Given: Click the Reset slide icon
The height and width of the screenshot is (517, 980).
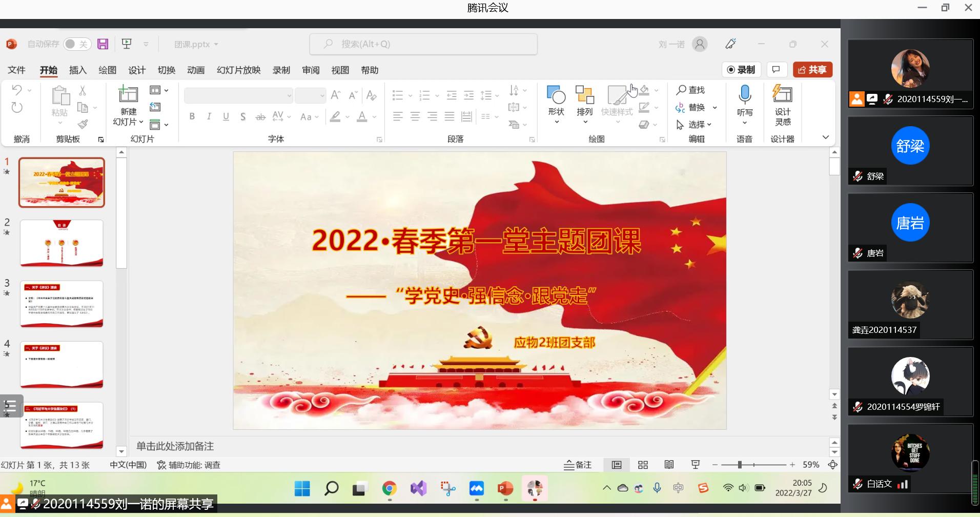Looking at the screenshot, I should click(x=155, y=107).
